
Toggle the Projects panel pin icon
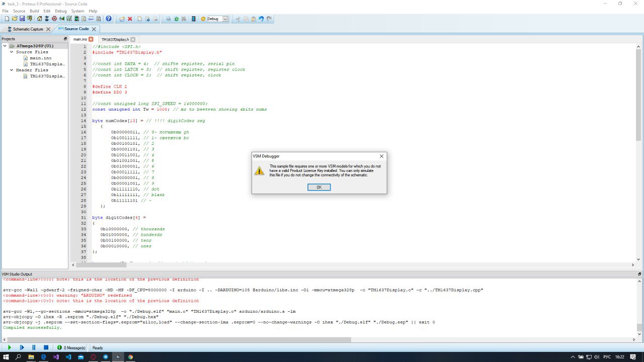65,39
